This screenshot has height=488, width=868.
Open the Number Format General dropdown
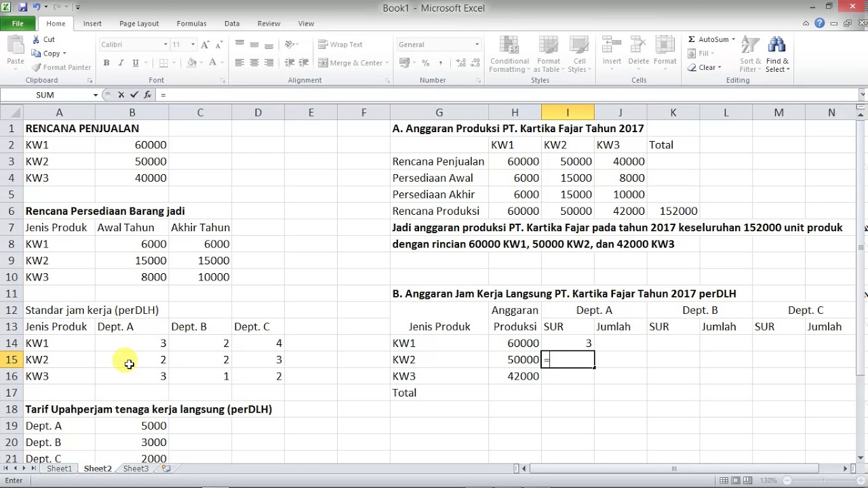coord(476,45)
